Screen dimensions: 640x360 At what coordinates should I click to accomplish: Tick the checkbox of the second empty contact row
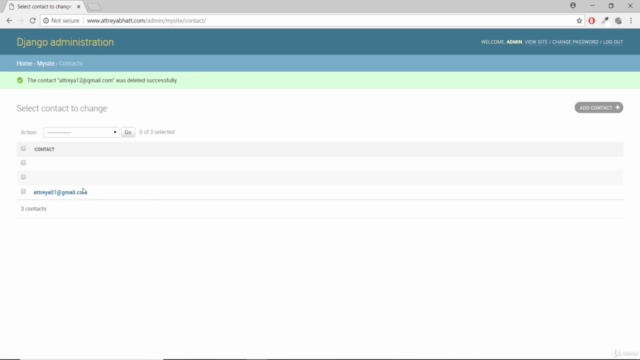pyautogui.click(x=23, y=177)
